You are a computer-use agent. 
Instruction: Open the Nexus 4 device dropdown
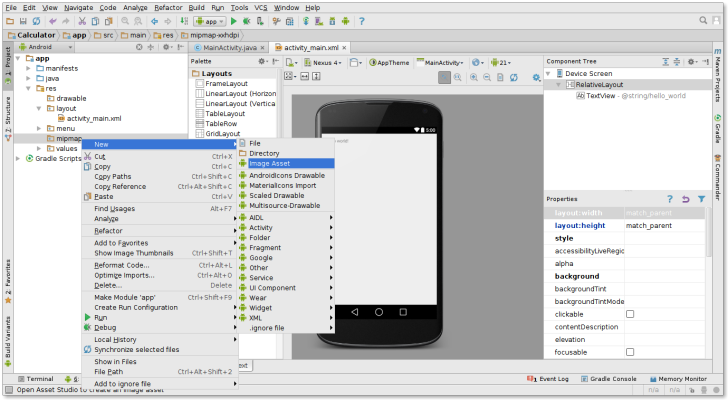(323, 63)
